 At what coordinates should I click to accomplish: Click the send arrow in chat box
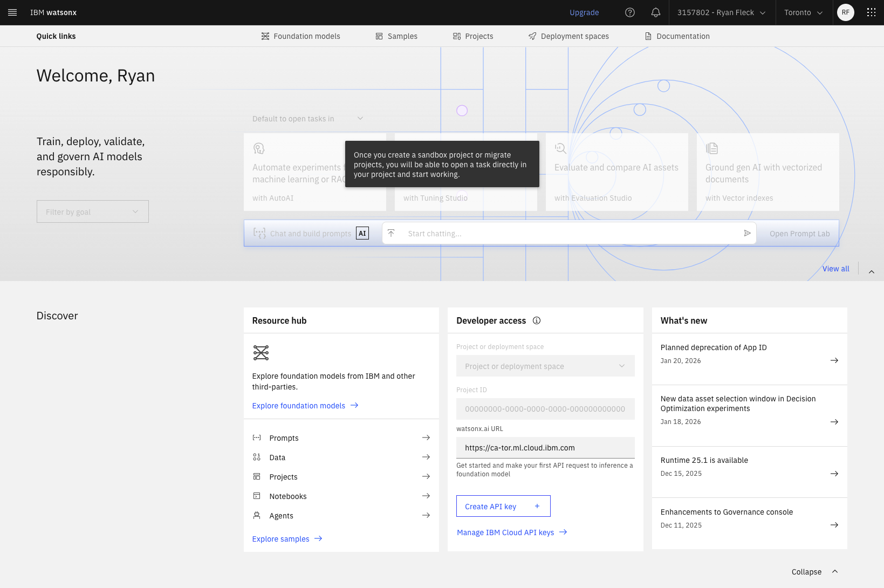747,233
